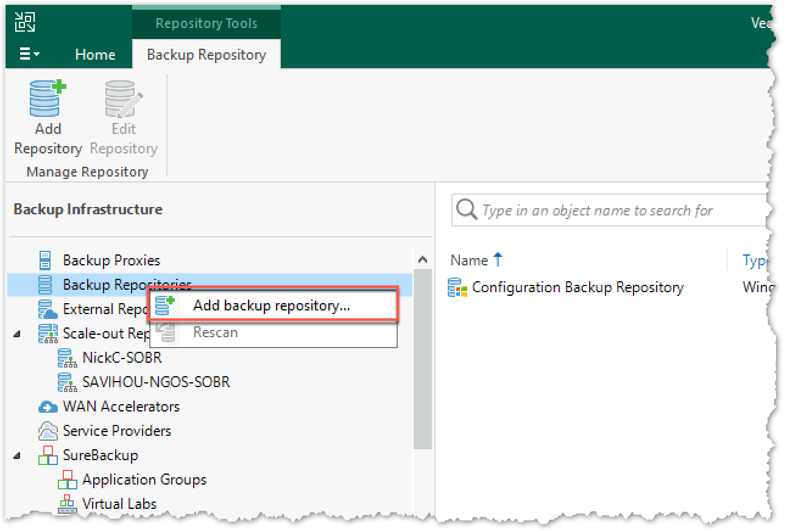The image size is (787, 532).
Task: Click the SAVIHOU-NGOS-SOBR repository icon
Action: coord(67,382)
